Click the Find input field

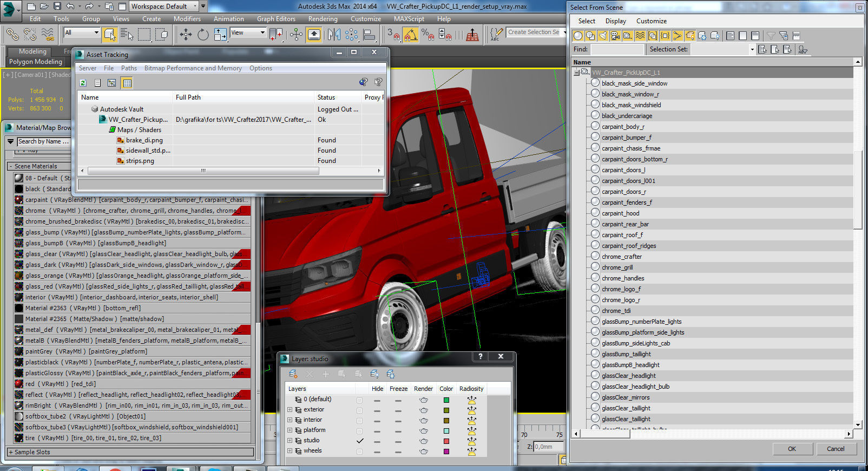click(617, 49)
